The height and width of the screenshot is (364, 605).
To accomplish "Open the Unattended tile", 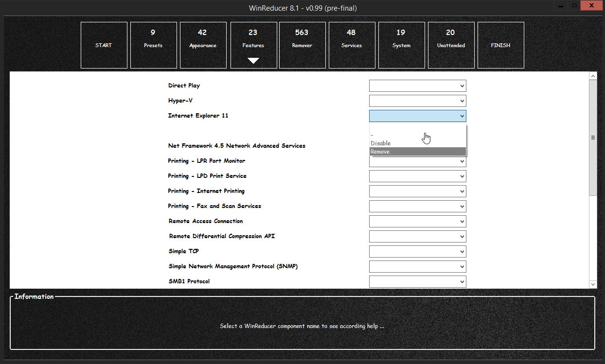I will click(x=451, y=45).
